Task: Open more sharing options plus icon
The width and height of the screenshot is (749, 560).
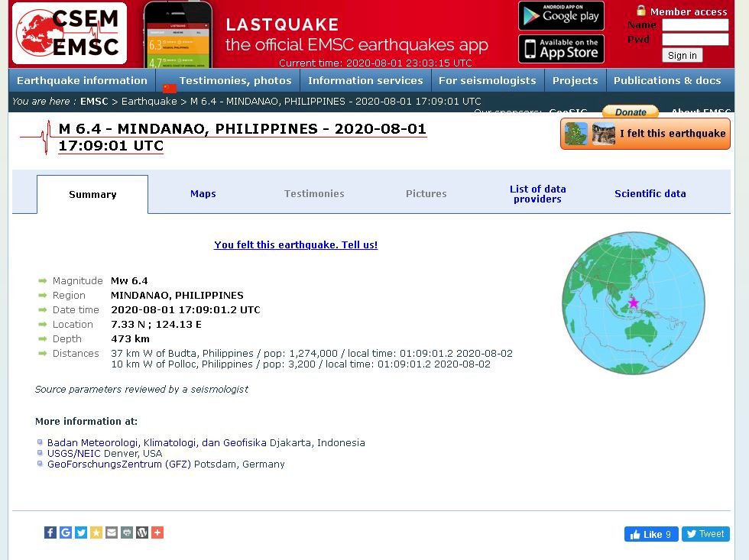Action: pos(157,532)
